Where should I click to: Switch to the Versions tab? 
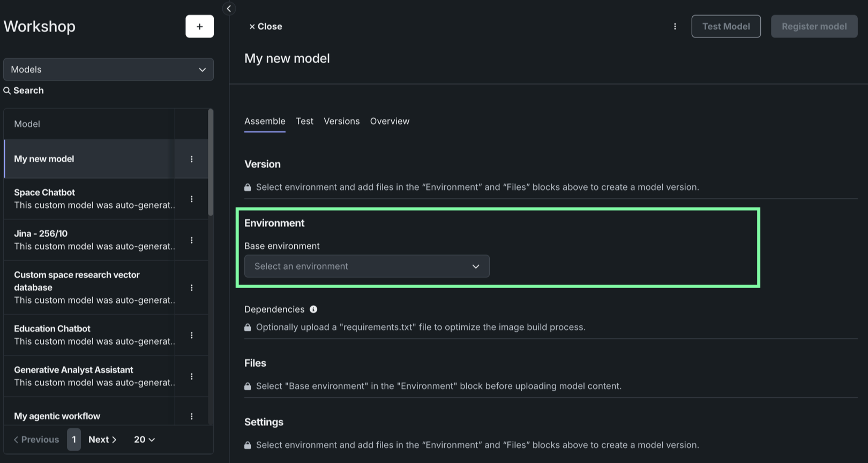pos(341,121)
